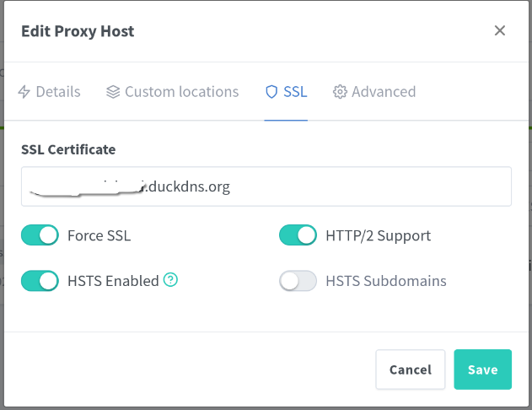This screenshot has width=532, height=410.
Task: Click the gear icon beside Advanced
Action: point(340,92)
